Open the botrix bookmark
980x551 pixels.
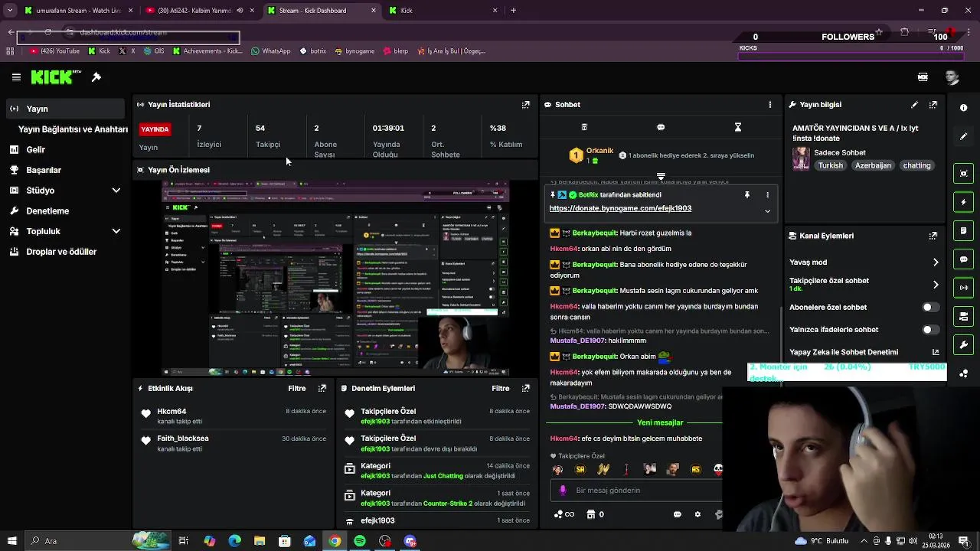(312, 51)
